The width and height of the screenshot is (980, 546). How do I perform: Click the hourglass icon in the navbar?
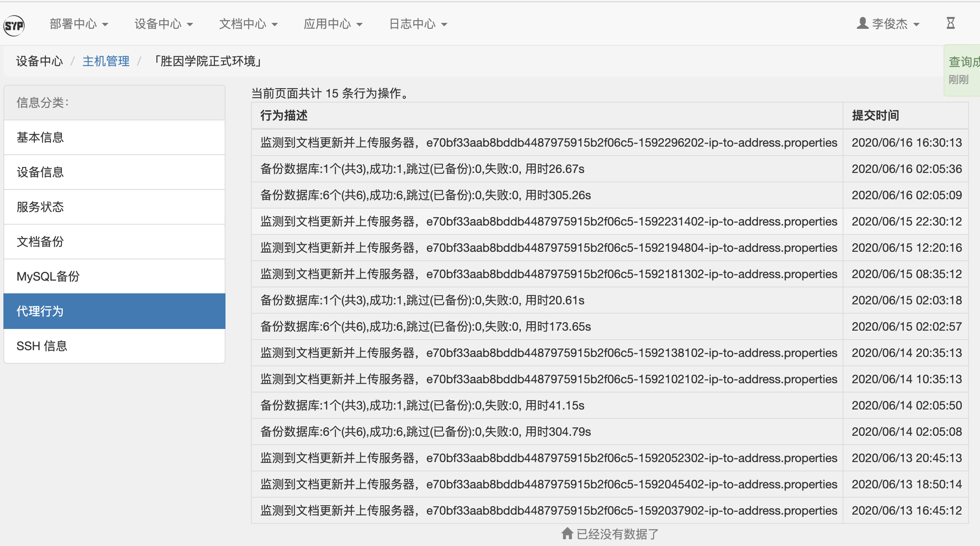tap(951, 23)
